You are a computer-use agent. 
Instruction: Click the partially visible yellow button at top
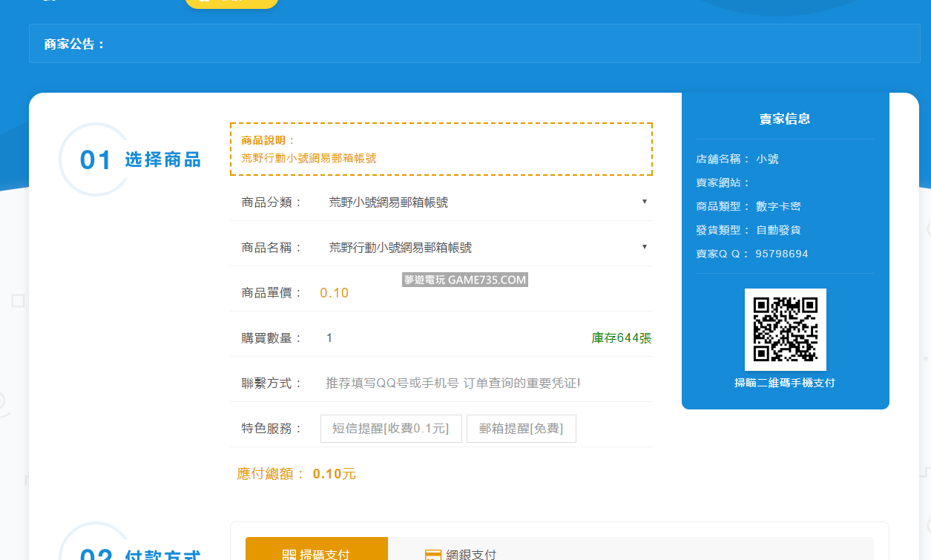pos(231,2)
